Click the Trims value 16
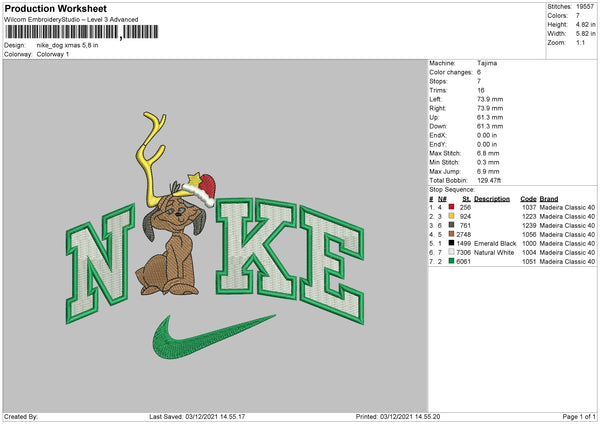This screenshot has width=600, height=424. click(481, 90)
